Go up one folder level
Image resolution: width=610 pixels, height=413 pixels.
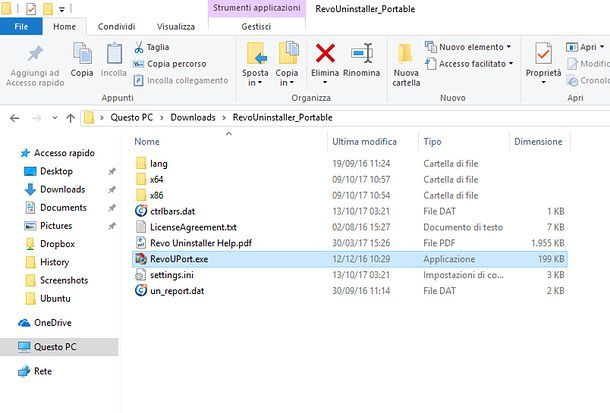[x=70, y=118]
